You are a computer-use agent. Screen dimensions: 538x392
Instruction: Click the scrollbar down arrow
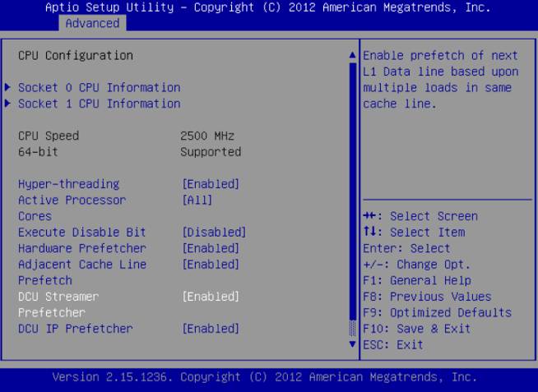pos(352,344)
